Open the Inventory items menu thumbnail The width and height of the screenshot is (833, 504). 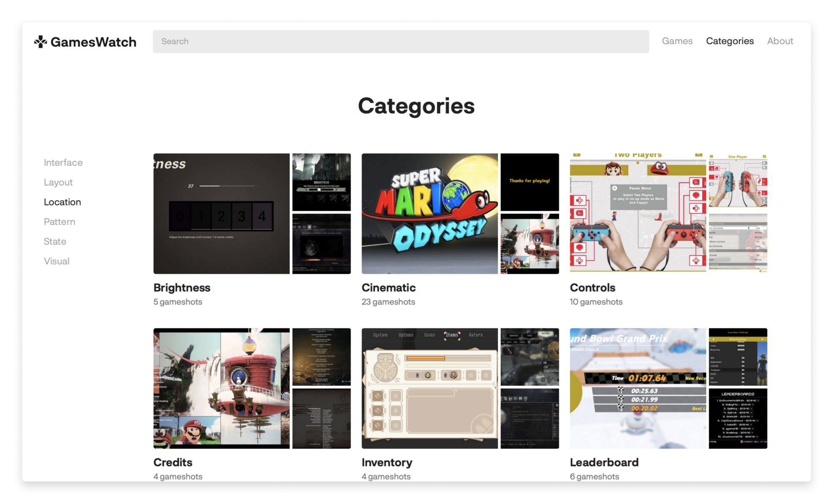click(429, 388)
